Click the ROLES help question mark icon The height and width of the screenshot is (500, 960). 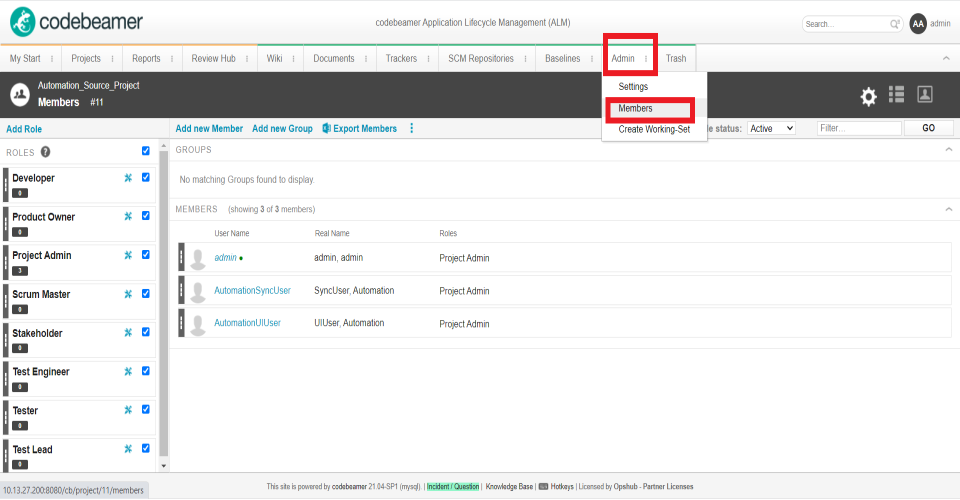(x=45, y=152)
